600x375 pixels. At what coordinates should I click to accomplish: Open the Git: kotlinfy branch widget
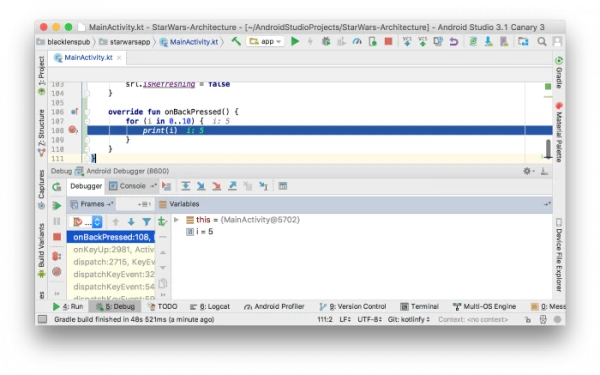point(409,319)
